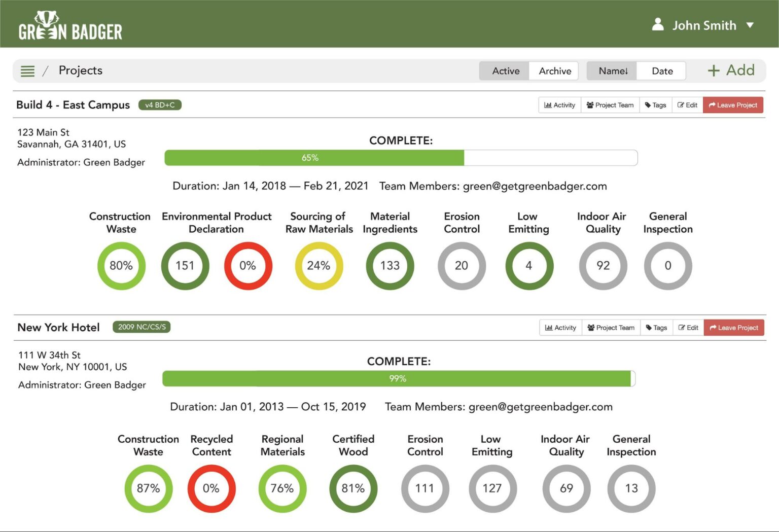779x532 pixels.
Task: Select the Active projects filter
Action: (505, 70)
